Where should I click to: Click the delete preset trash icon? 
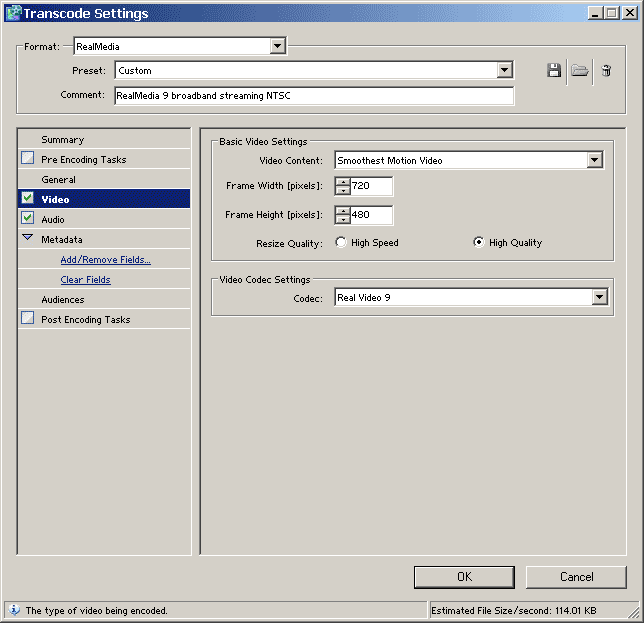click(x=606, y=71)
